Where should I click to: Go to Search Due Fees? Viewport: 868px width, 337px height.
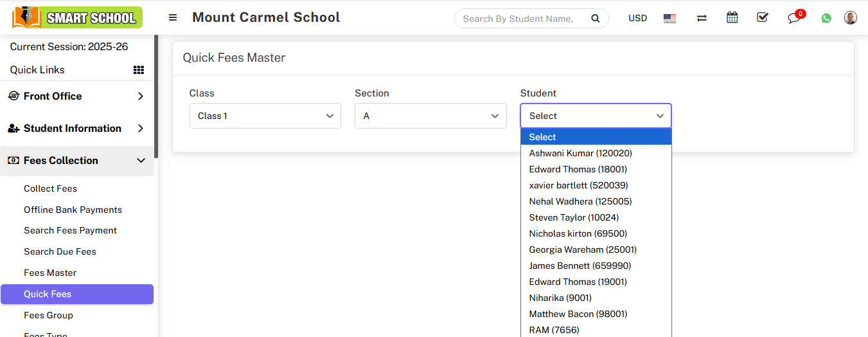tap(60, 251)
